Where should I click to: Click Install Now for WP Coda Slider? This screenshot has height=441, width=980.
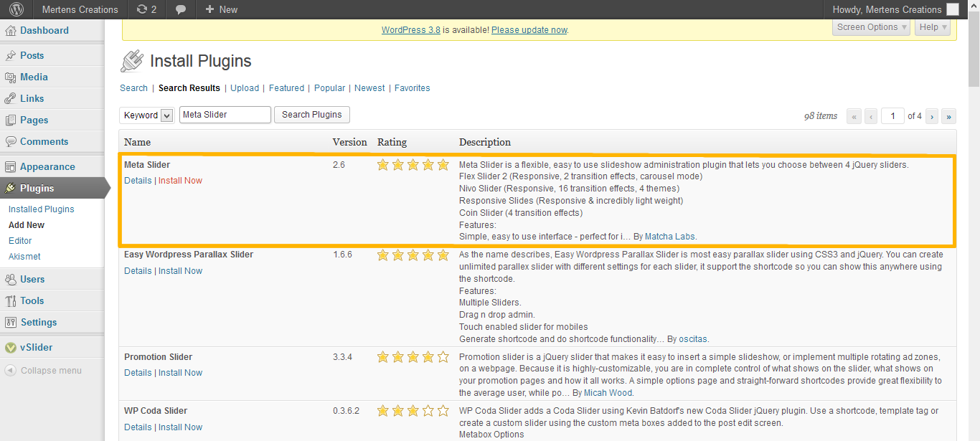180,427
